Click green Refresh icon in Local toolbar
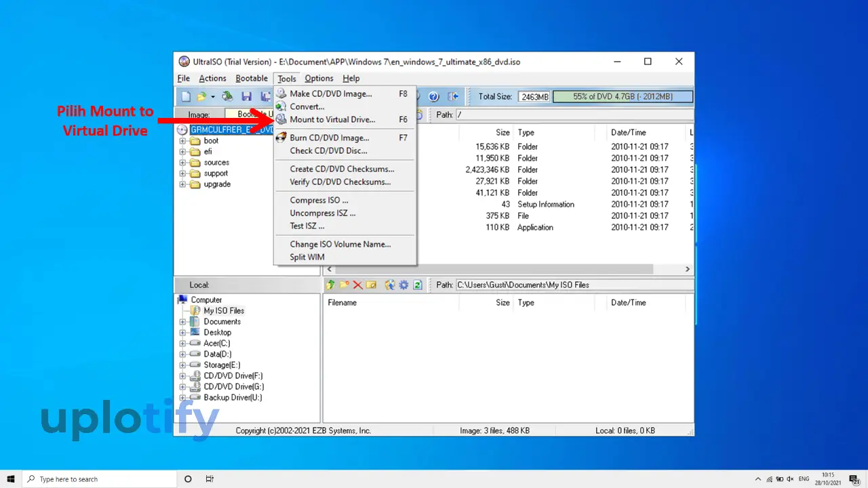The height and width of the screenshot is (488, 868). [418, 285]
